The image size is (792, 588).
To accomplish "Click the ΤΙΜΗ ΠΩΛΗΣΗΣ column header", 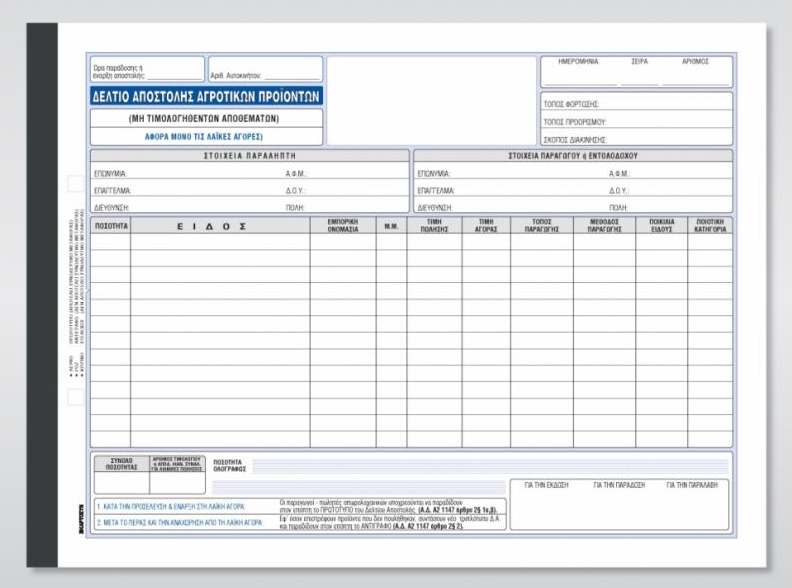I will tap(434, 226).
